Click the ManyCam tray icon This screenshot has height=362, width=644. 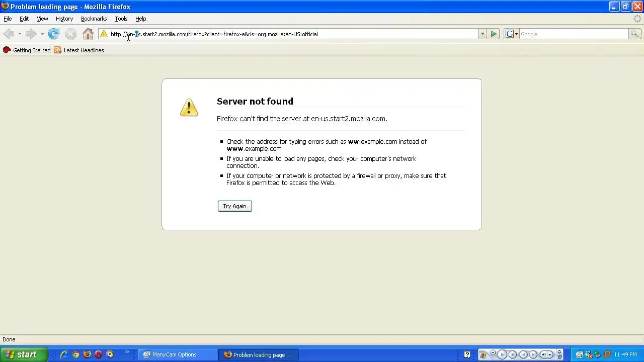(579, 354)
